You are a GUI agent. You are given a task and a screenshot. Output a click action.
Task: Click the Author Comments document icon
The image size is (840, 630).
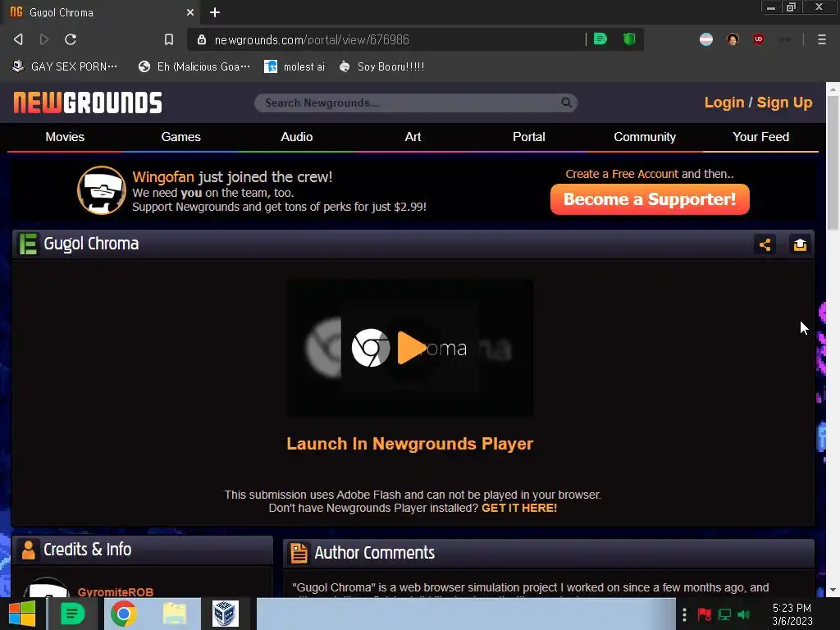pyautogui.click(x=299, y=553)
